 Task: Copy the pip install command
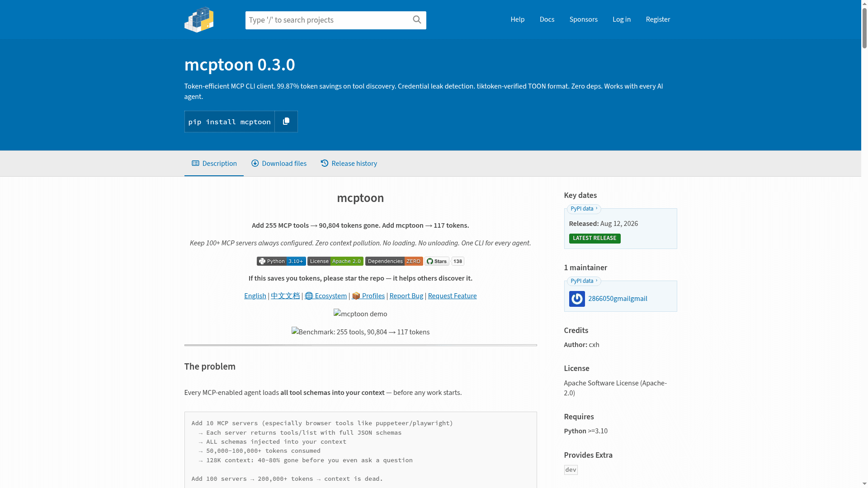click(x=286, y=122)
